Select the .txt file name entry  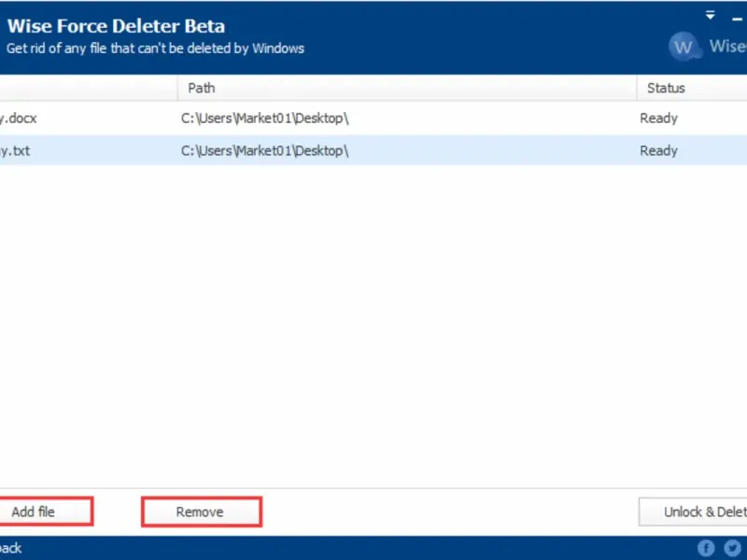point(15,150)
